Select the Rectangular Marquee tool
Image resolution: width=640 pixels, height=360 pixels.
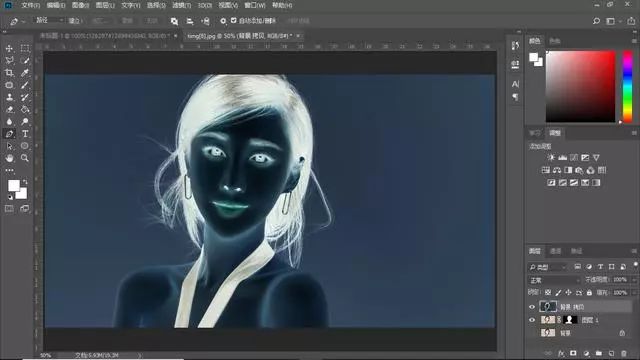pyautogui.click(x=25, y=49)
